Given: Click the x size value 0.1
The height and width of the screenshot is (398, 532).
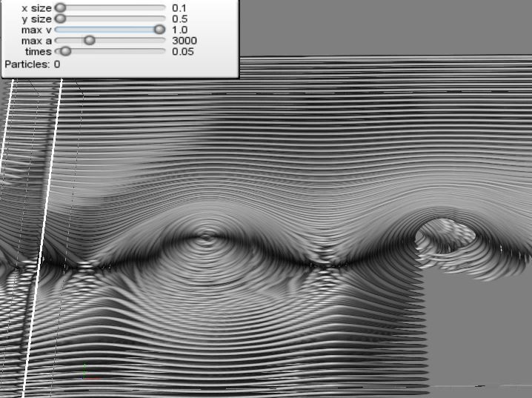Looking at the screenshot, I should [x=179, y=7].
